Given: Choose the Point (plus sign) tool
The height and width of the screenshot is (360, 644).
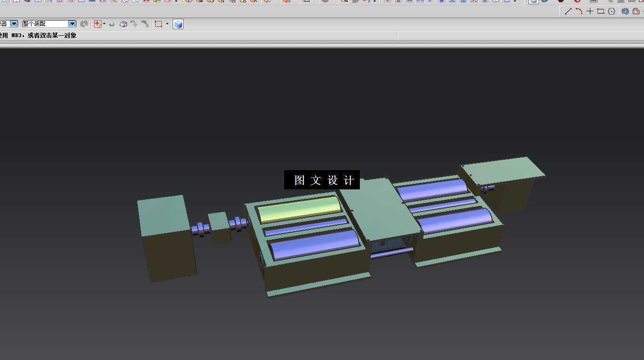Looking at the screenshot, I should click(590, 11).
